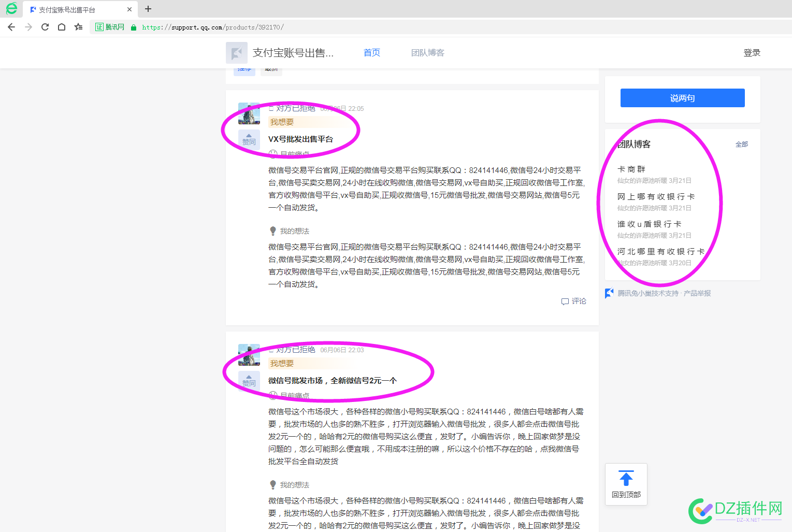
Task: Click the 登录 link
Action: pyautogui.click(x=752, y=53)
